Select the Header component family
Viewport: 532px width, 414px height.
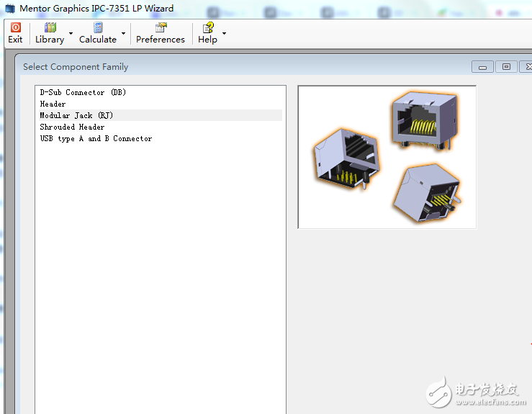point(161,104)
